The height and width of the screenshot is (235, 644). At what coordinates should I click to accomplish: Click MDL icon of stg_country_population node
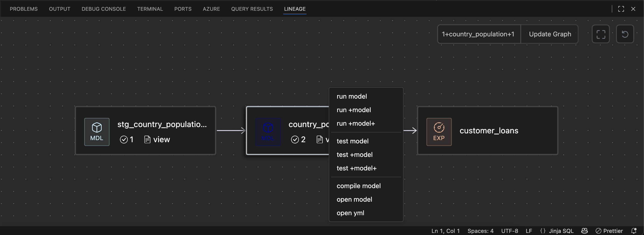pyautogui.click(x=97, y=132)
